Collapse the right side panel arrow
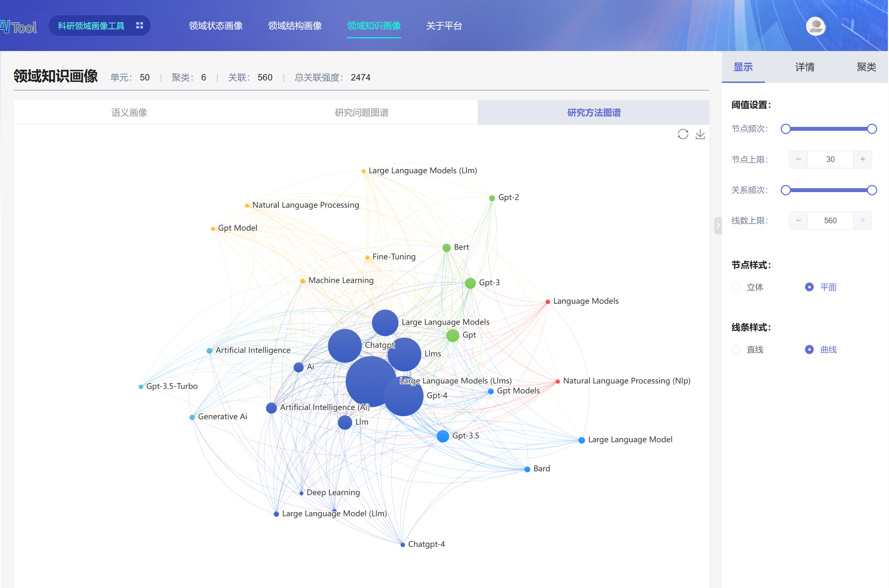889x588 pixels. tap(718, 225)
